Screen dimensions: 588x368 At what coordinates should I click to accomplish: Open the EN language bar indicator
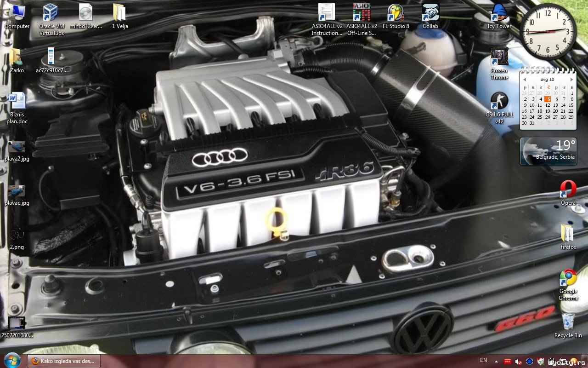(483, 360)
